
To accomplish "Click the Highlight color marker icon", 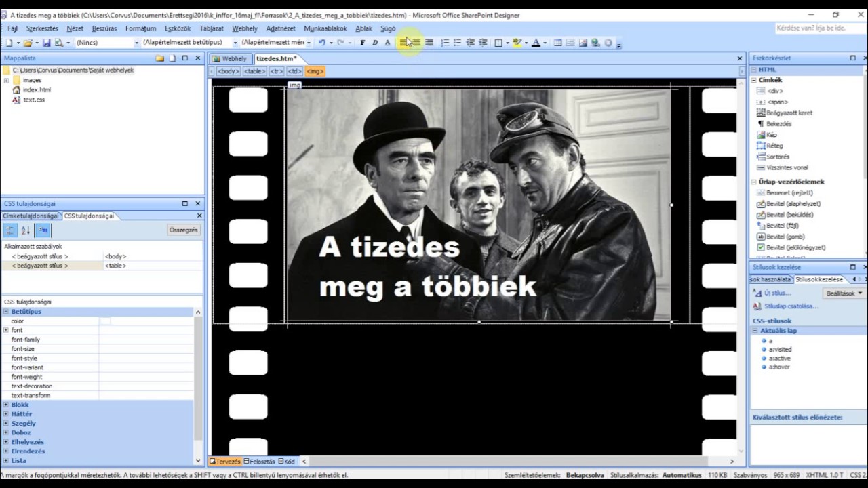I will click(517, 43).
